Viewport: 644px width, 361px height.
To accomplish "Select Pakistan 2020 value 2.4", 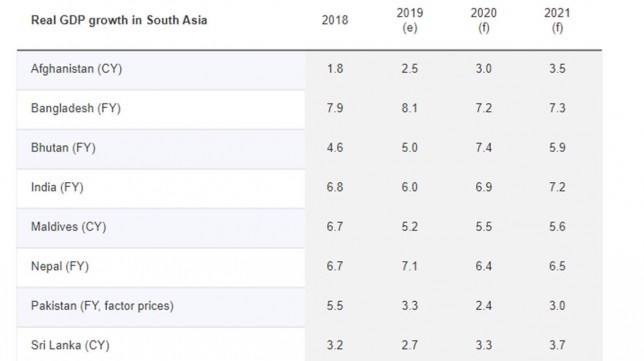I will [483, 306].
